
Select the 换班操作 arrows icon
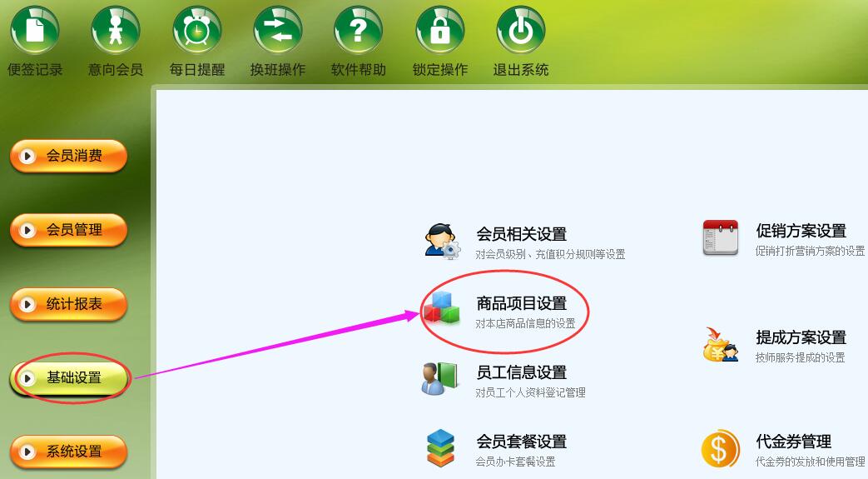278,31
